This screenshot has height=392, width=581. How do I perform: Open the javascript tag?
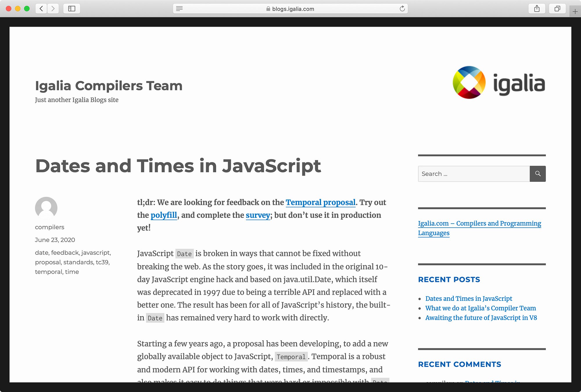pos(95,253)
